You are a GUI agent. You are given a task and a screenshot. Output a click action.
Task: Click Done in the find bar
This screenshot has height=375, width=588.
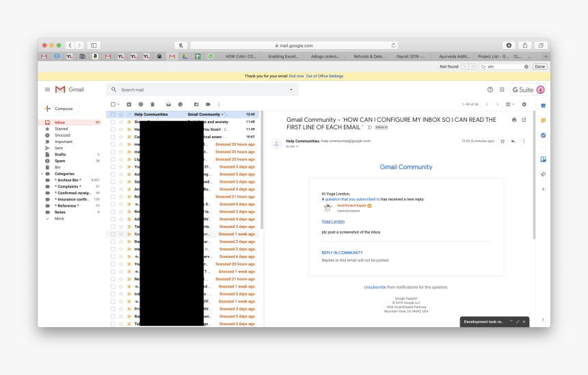(540, 66)
